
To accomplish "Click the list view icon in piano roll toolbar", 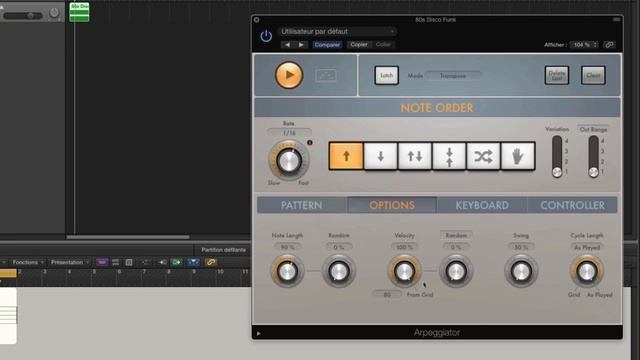I will tap(116, 262).
